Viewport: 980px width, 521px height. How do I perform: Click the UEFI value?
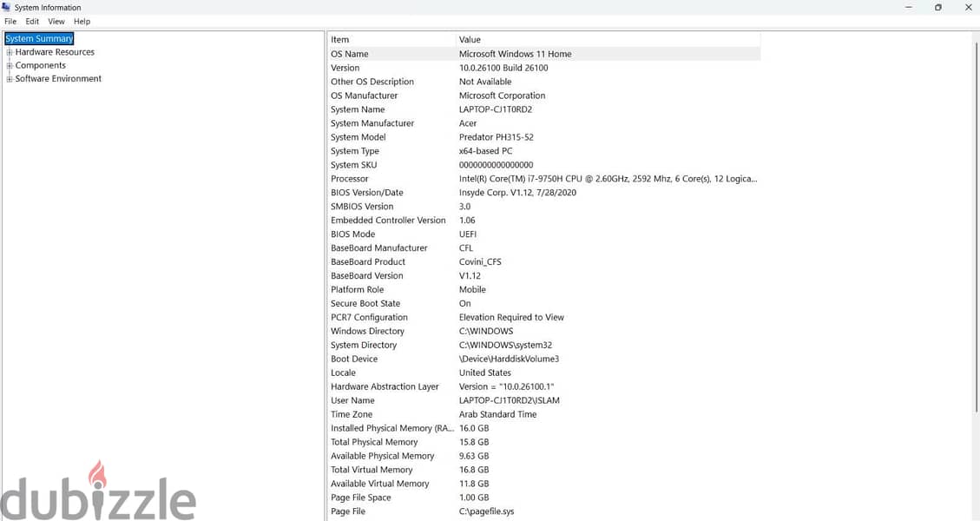[x=468, y=234]
